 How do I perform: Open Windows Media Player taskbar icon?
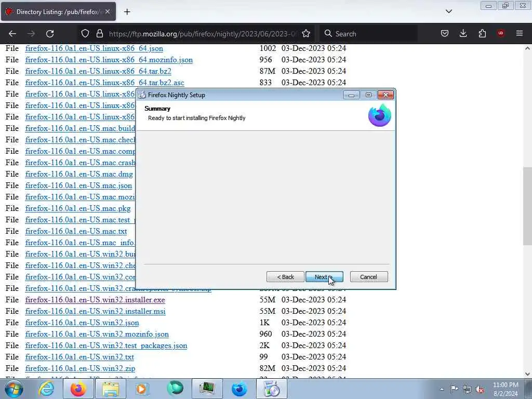tap(142, 389)
